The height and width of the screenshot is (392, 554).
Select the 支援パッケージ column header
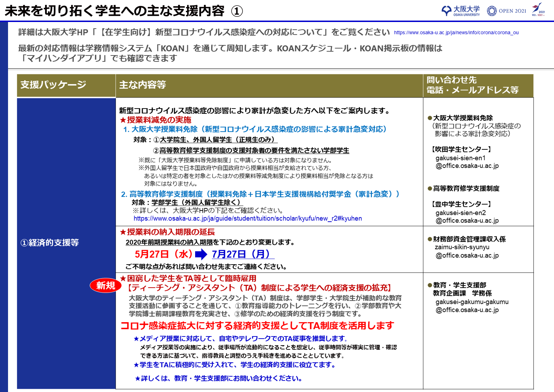coord(66,85)
